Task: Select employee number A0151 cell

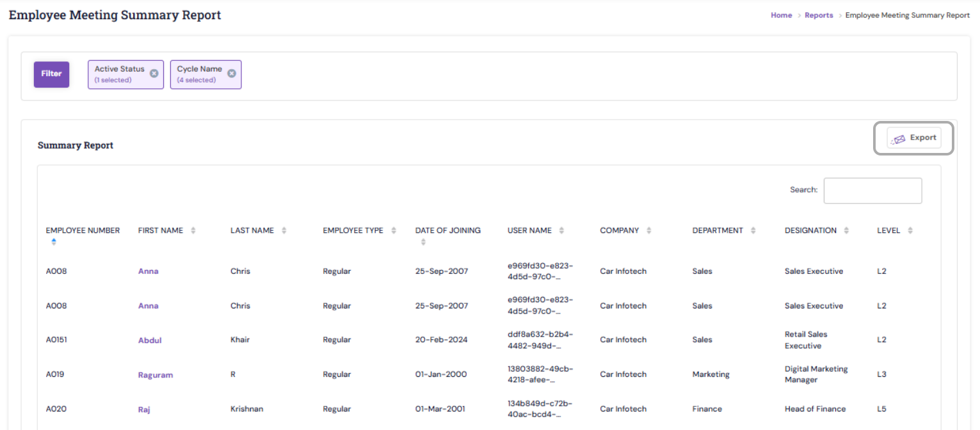Action: [x=56, y=340]
